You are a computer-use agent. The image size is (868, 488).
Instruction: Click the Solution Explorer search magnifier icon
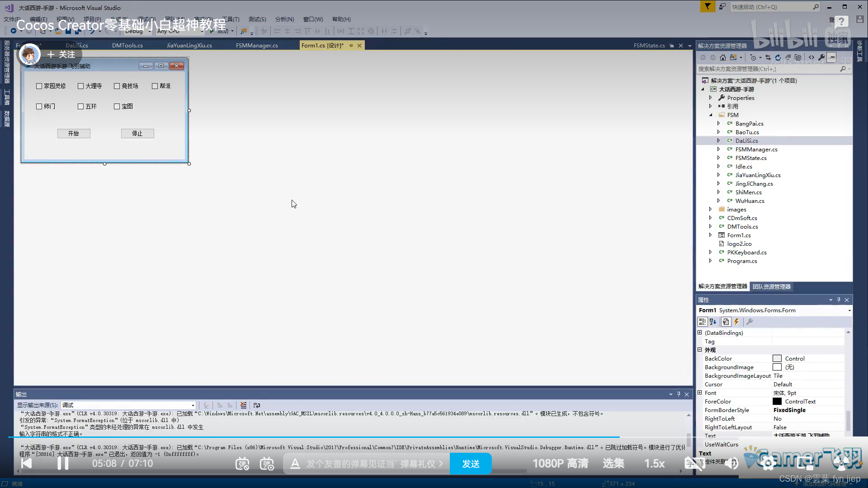[x=843, y=69]
